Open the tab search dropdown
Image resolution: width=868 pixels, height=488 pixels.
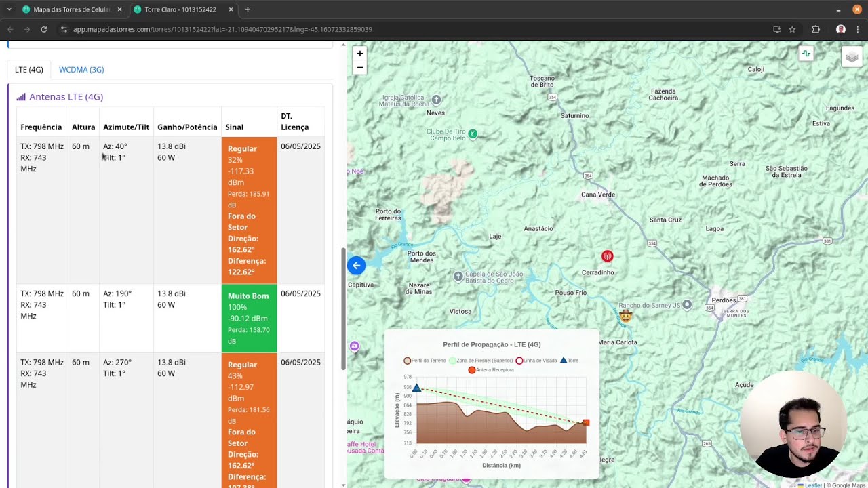[9, 9]
